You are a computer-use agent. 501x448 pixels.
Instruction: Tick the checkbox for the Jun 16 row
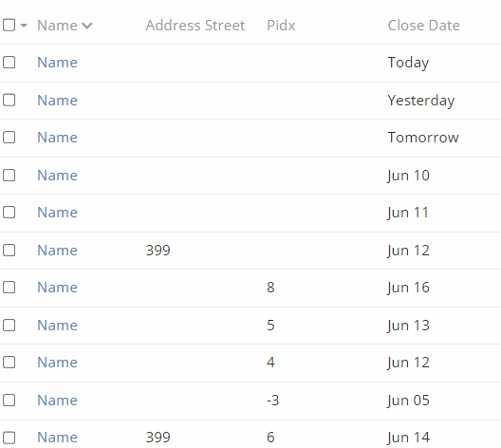(x=9, y=288)
